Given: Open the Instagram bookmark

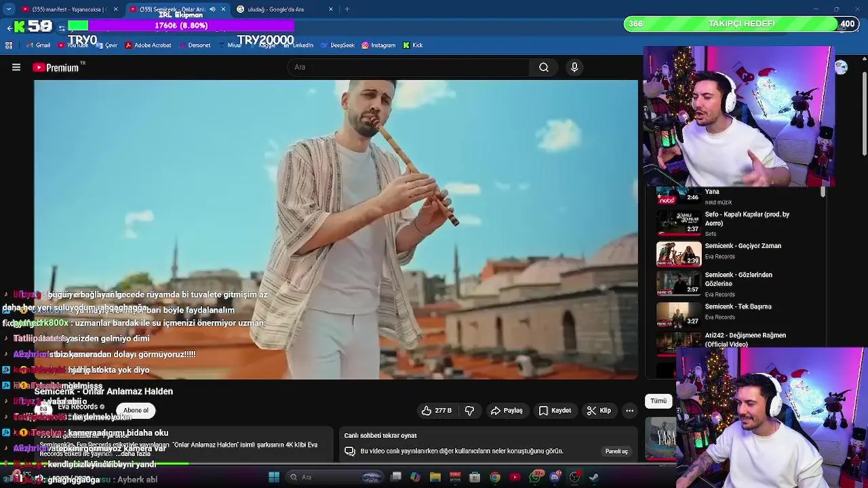Looking at the screenshot, I should click(378, 45).
